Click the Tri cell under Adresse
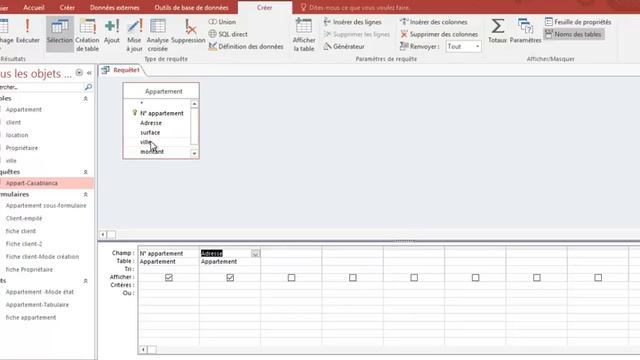Screen dimensions: 640x360 point(230,269)
